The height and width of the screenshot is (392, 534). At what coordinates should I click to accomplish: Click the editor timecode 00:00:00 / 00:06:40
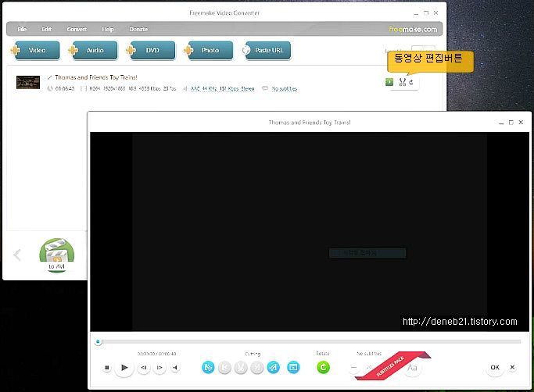click(x=156, y=354)
